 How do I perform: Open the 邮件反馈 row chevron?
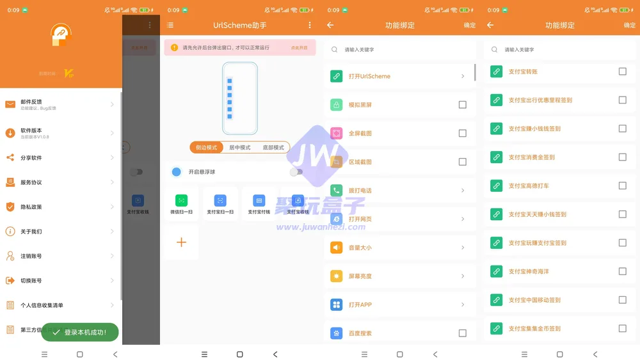pos(112,104)
